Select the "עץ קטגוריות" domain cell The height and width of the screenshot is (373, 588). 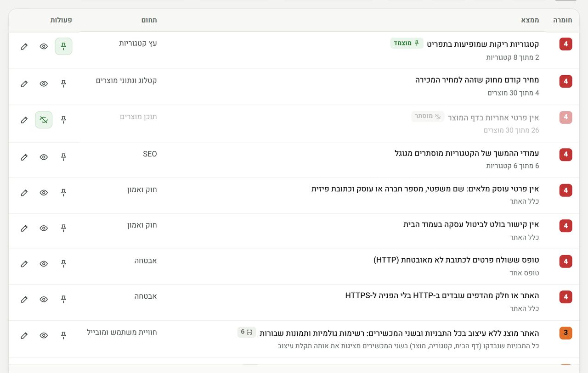click(138, 43)
